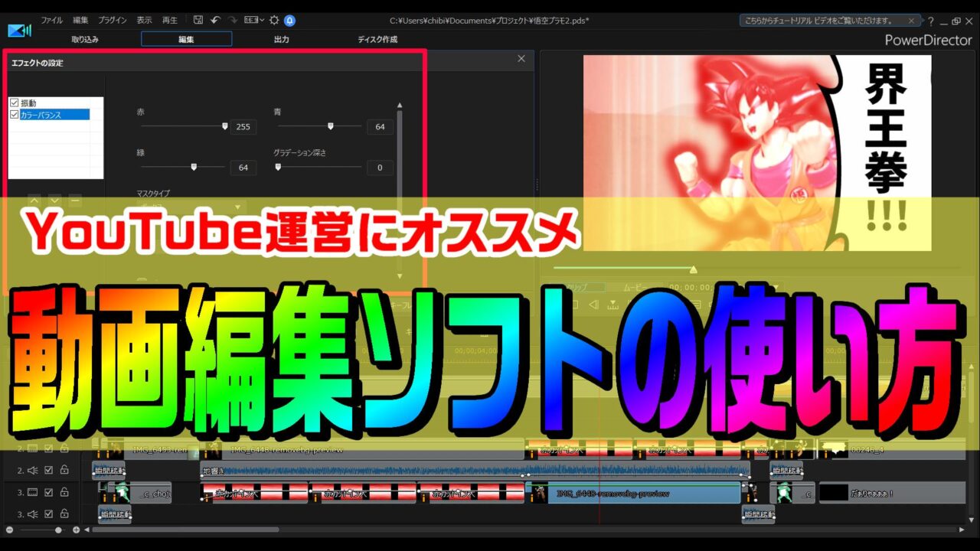Select the 編集 module tab
This screenshot has width=980, height=551.
(186, 39)
